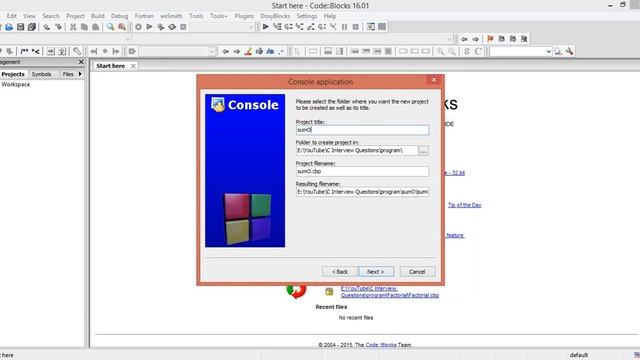Click the search settings wrench icon
The height and width of the screenshot is (360, 640).
(569, 51)
